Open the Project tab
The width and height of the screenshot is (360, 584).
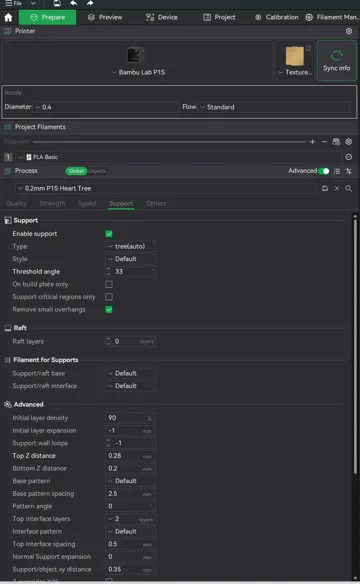point(219,17)
